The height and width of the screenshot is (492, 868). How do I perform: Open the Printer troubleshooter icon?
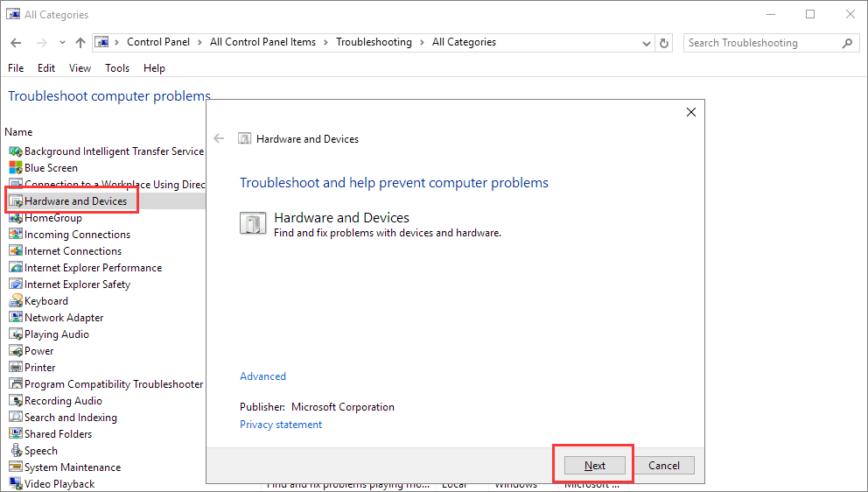coord(15,368)
